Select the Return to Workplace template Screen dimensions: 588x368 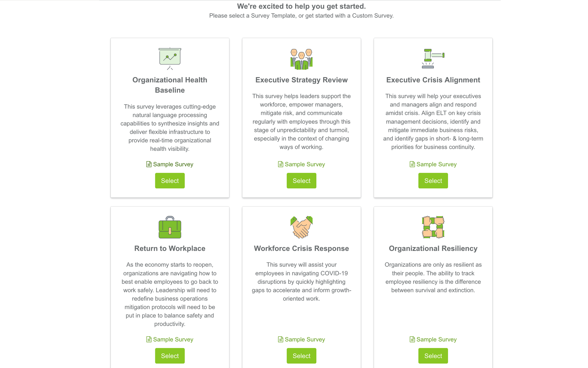(x=170, y=356)
